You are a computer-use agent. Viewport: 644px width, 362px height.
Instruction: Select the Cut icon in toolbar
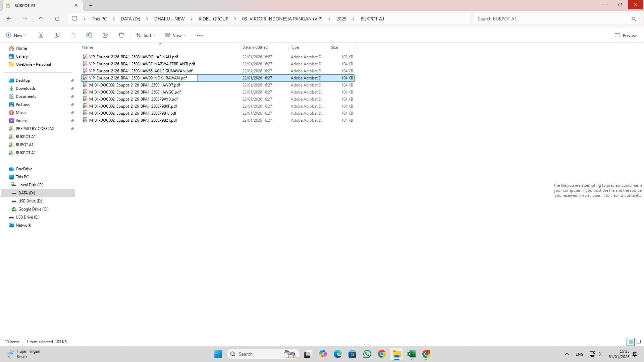click(41, 35)
